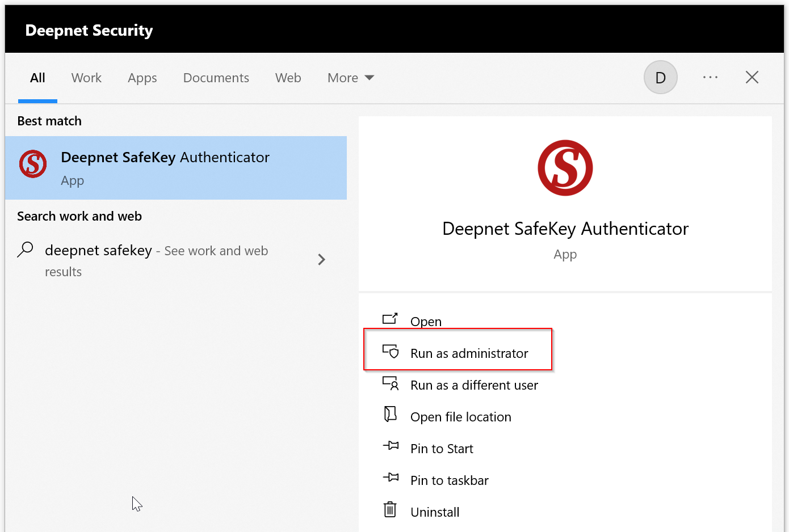The image size is (789, 532).
Task: Select the Deepnet SafeKey Authenticator best match
Action: [176, 168]
